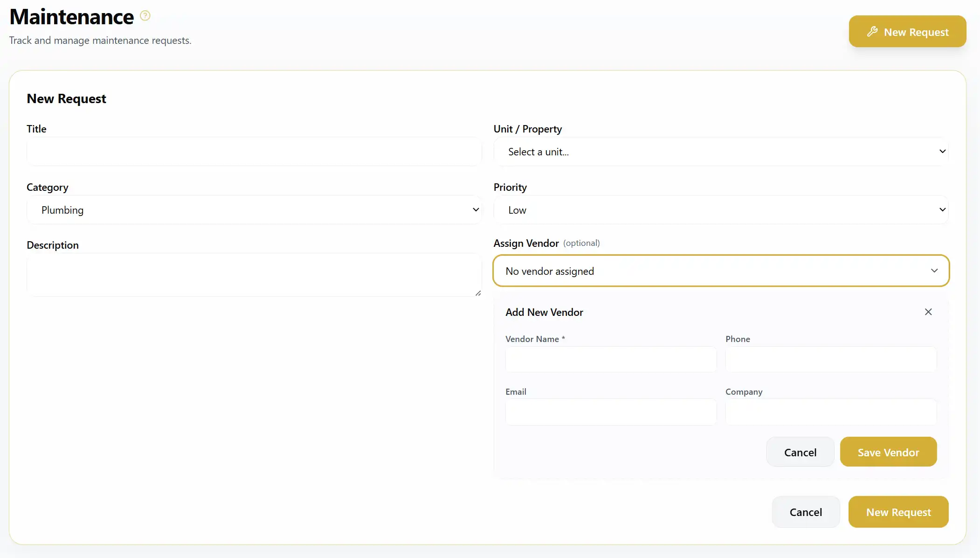Click inside the Vendor Name field

611,359
